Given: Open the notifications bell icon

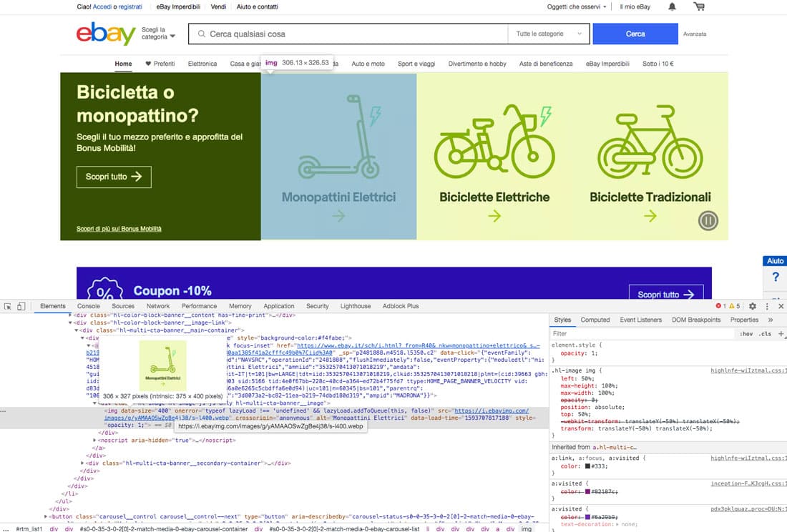Looking at the screenshot, I should click(x=672, y=6).
